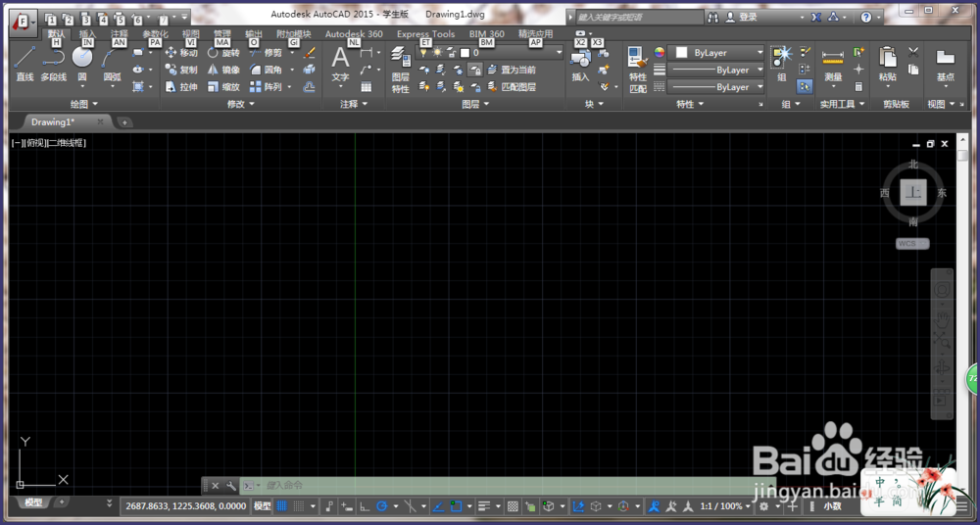The image size is (980, 525).
Task: Select the 镜像 (Mirror) tool
Action: click(x=223, y=70)
